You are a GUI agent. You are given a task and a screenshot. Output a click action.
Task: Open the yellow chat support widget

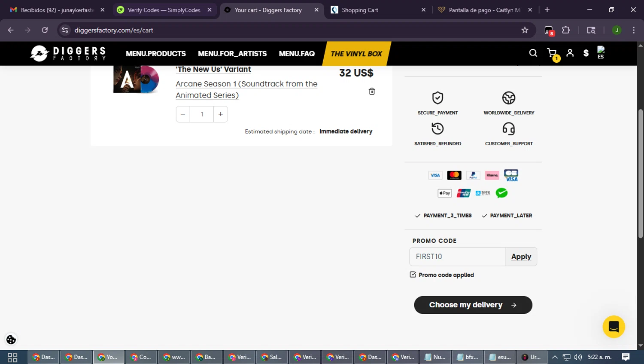point(614,327)
